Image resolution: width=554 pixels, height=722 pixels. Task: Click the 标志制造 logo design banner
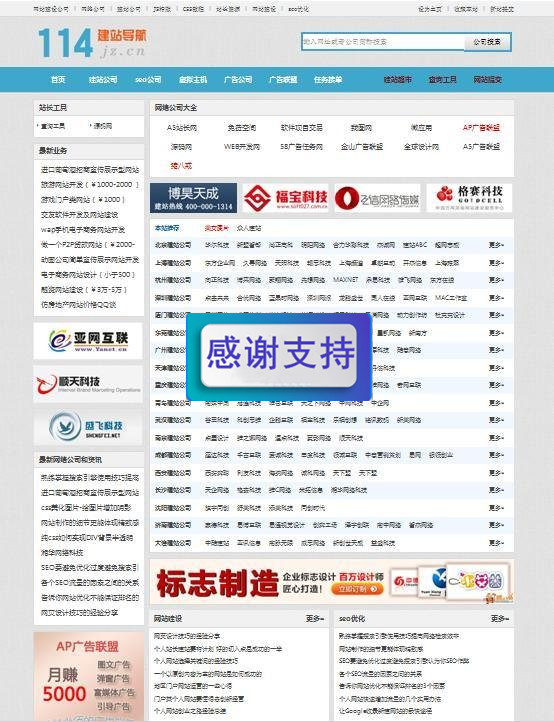point(332,582)
